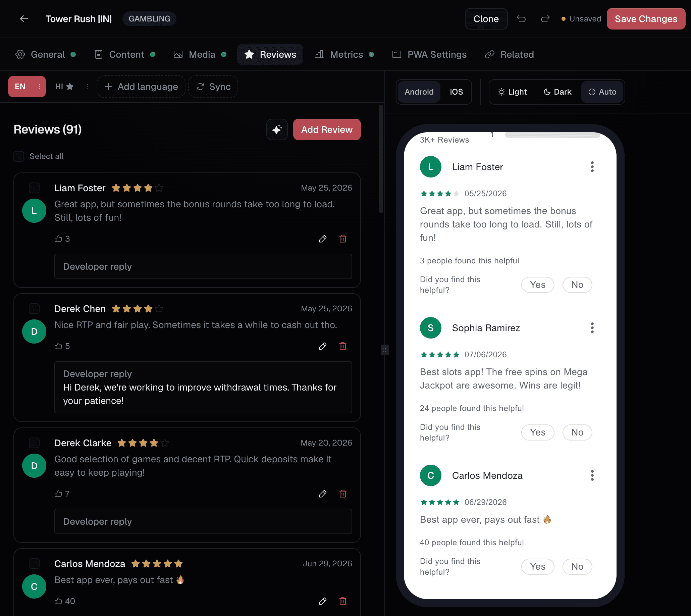
Task: Edit Derek Clarke's review
Action: click(323, 494)
